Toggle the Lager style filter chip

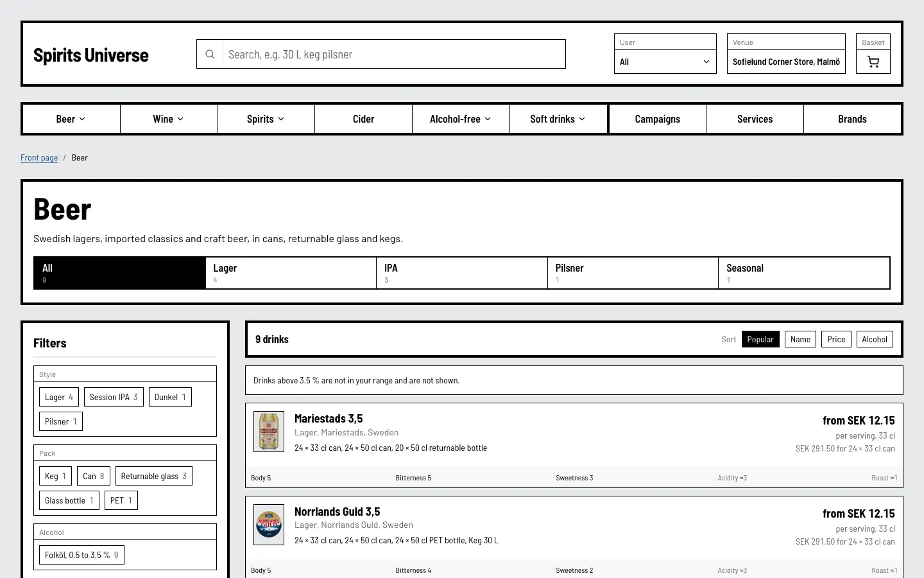(59, 397)
